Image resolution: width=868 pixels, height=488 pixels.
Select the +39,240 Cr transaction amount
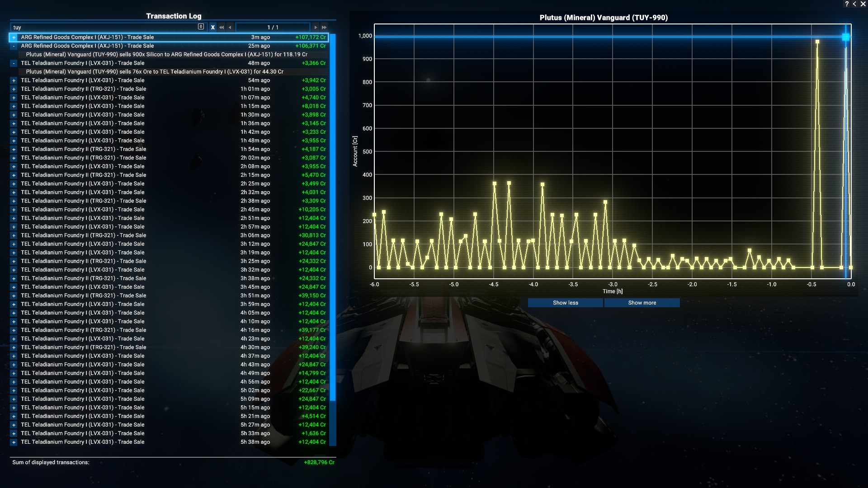tap(312, 347)
